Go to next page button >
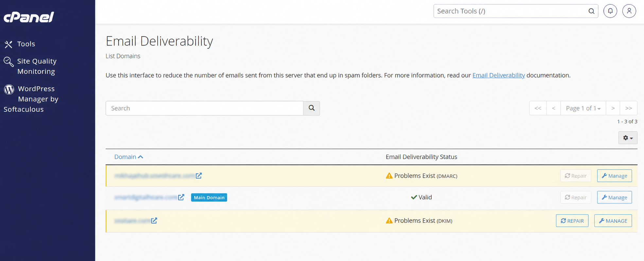This screenshot has height=261, width=644. click(613, 108)
